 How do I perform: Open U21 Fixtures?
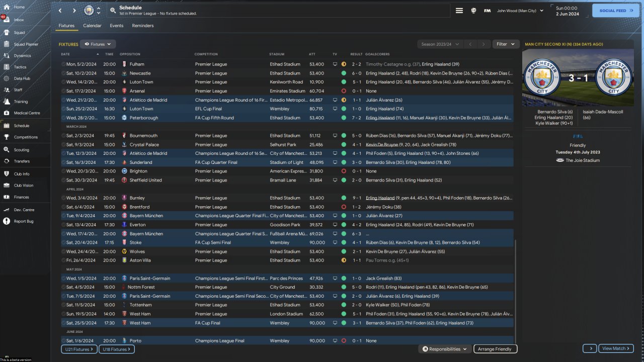[x=78, y=349]
